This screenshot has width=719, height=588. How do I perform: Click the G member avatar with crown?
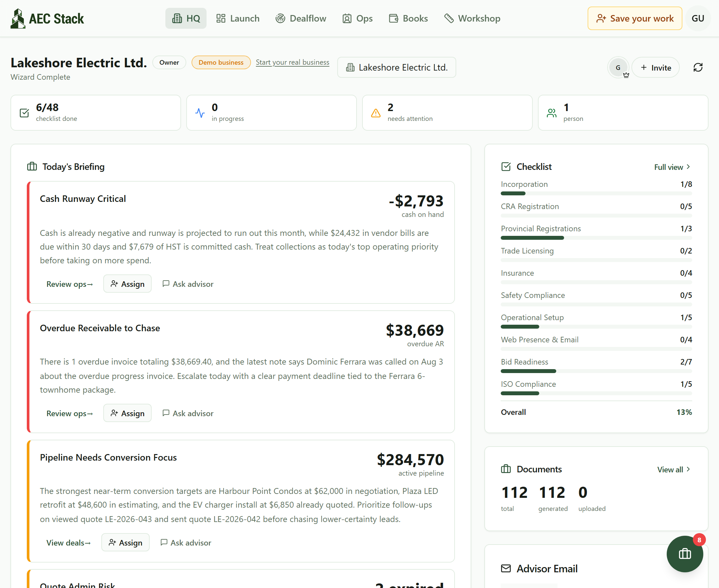[x=618, y=67]
